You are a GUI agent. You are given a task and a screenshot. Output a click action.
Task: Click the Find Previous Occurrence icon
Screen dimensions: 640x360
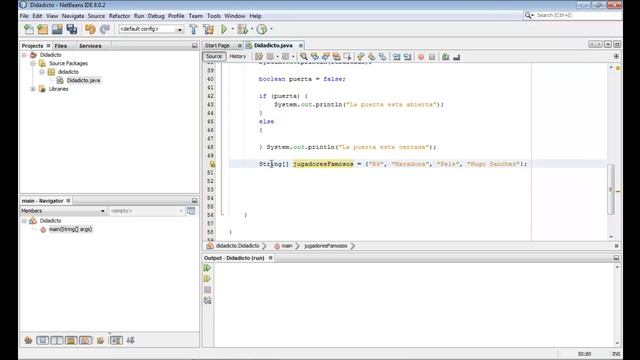[315, 57]
